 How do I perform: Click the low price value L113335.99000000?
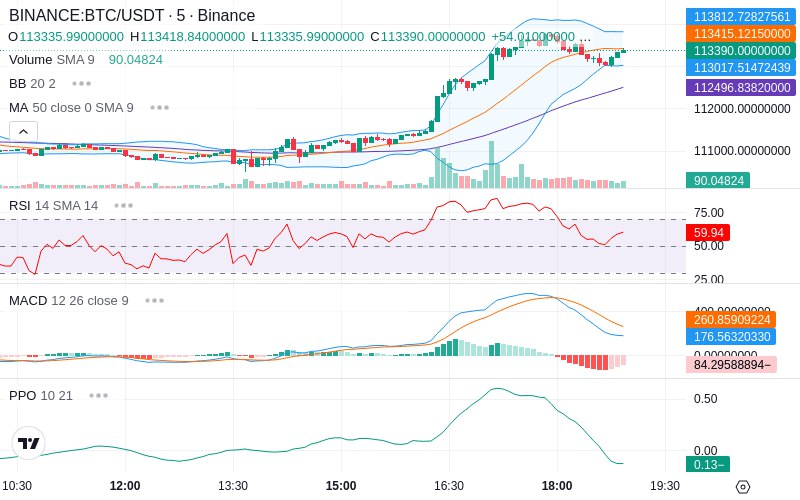(x=308, y=37)
